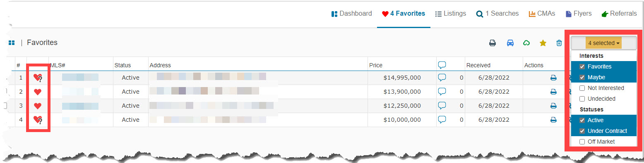Viewport: 644px width, 163px height.
Task: Toggle the Under Contract checkbox
Action: pos(582,131)
